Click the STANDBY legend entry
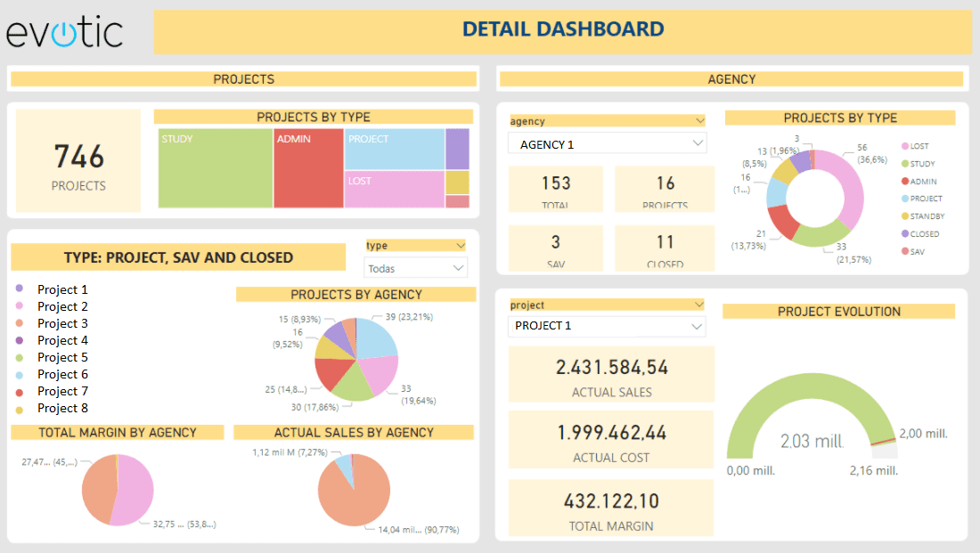Viewport: 980px width, 553px height. [x=927, y=216]
